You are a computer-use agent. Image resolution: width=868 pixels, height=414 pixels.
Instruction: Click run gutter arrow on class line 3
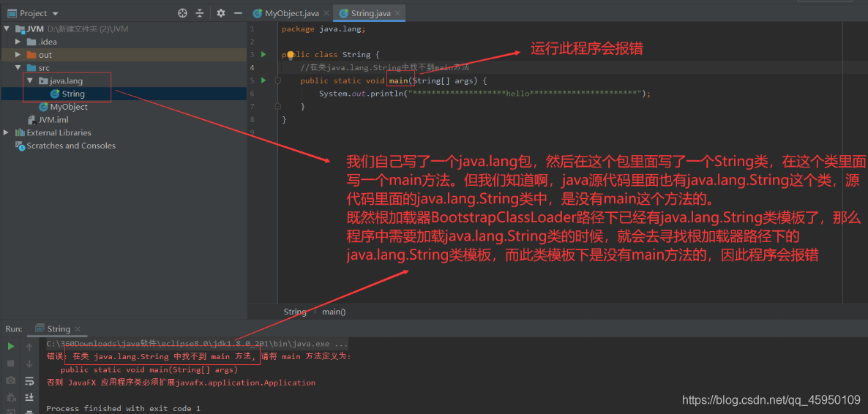pos(263,54)
